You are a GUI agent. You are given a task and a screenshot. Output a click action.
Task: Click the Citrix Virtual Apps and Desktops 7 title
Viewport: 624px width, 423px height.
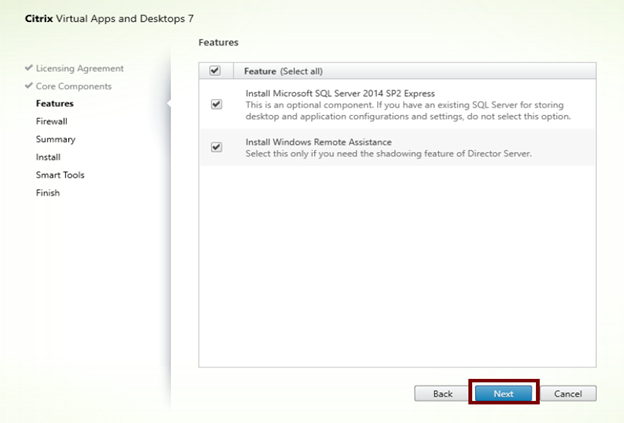(109, 19)
